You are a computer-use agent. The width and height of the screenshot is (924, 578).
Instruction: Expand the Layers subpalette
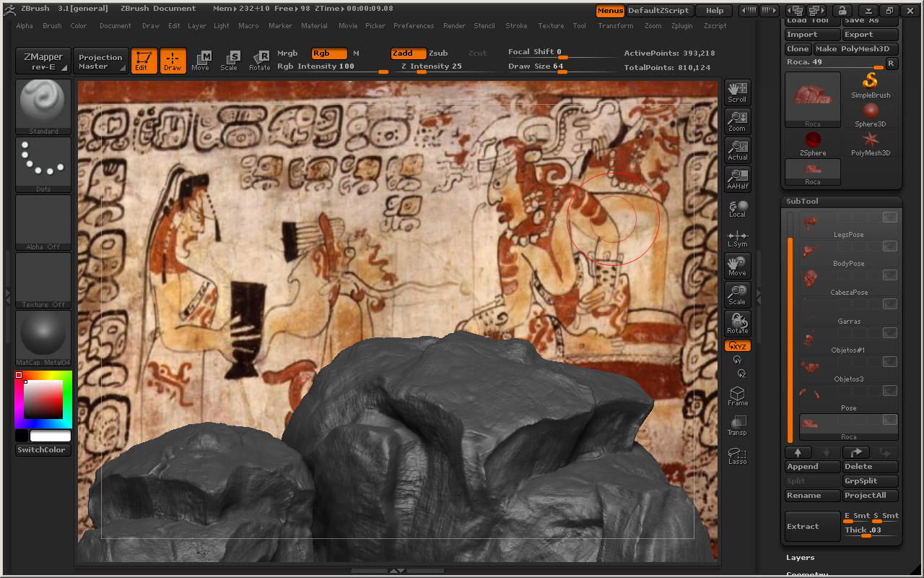(801, 558)
